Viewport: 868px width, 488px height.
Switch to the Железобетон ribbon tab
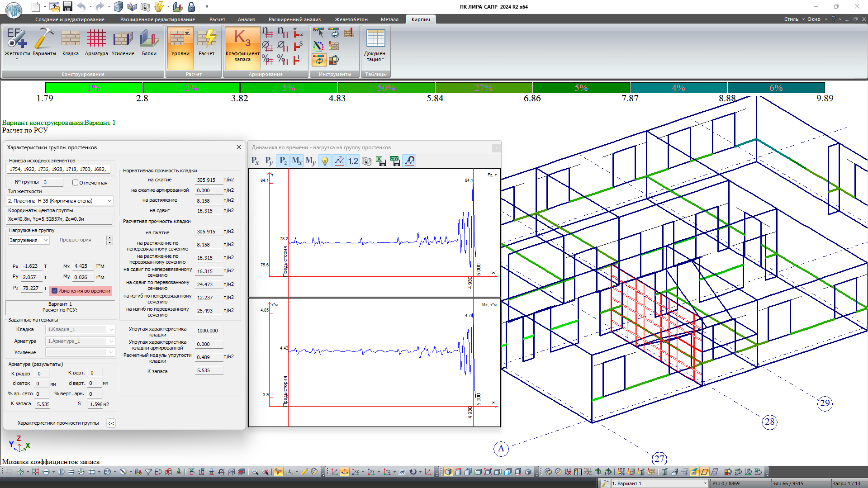[351, 19]
